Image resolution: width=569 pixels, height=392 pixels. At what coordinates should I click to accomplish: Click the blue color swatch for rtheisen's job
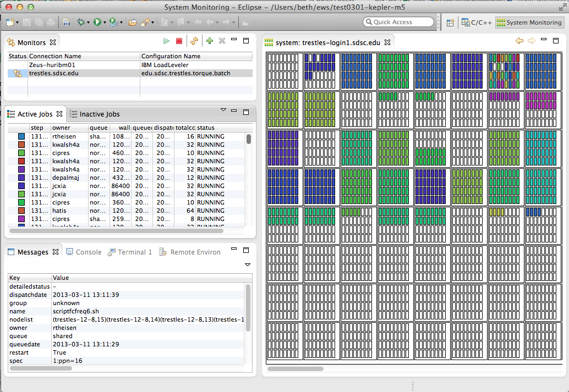(21, 136)
